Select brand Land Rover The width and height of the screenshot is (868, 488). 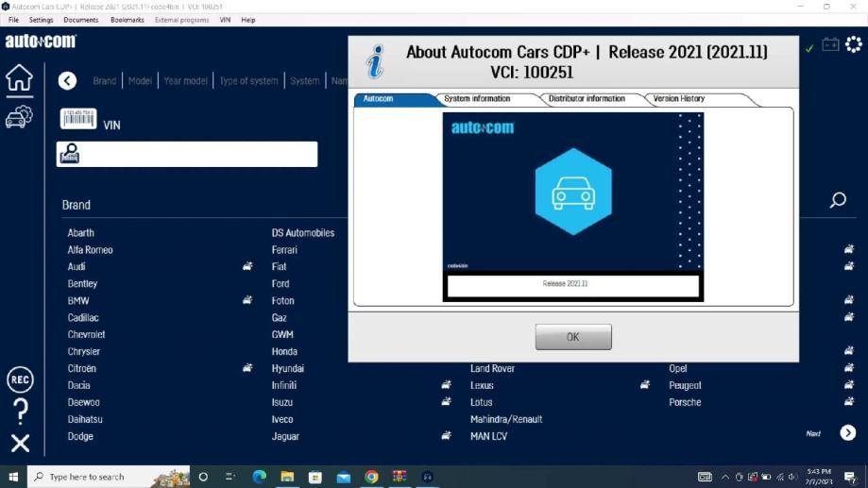(492, 368)
